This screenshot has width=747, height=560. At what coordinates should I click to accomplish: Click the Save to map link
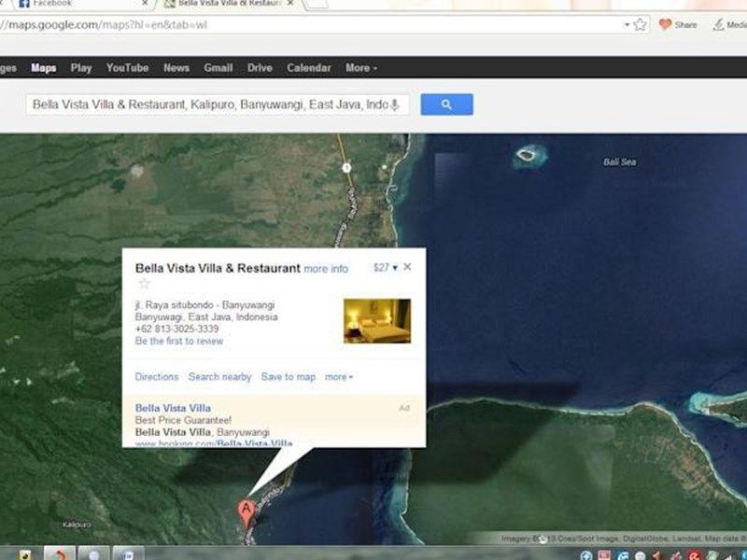pyautogui.click(x=289, y=377)
